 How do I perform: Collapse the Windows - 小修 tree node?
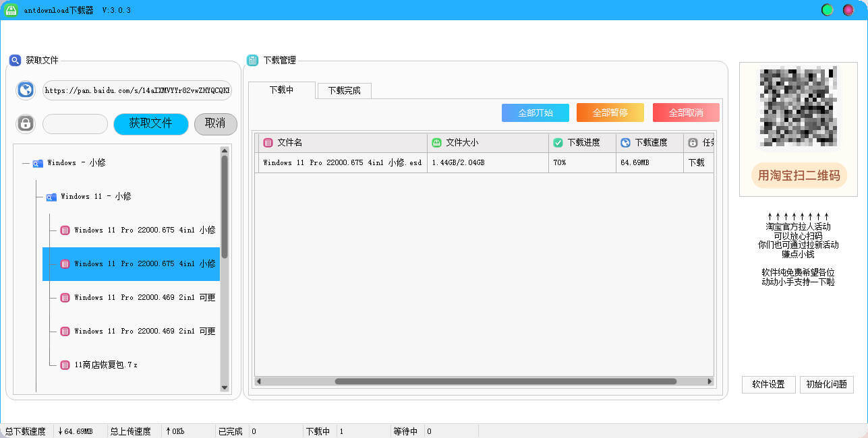(24, 162)
